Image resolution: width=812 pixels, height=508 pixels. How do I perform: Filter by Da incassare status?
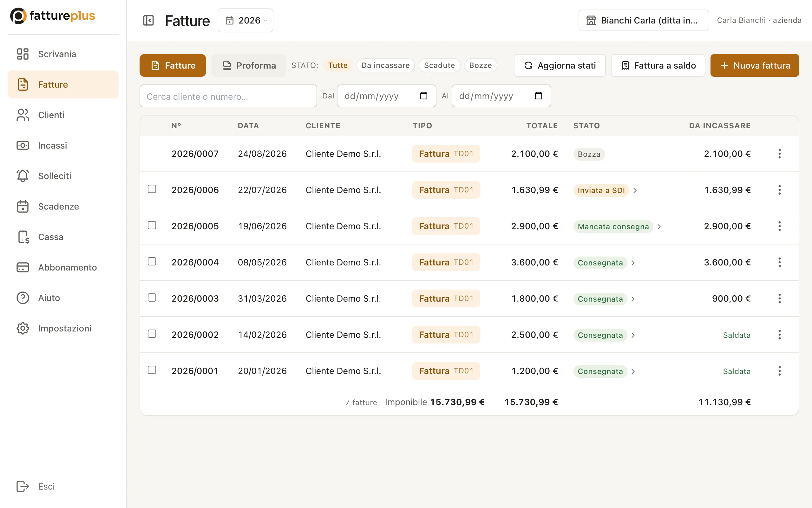(385, 65)
